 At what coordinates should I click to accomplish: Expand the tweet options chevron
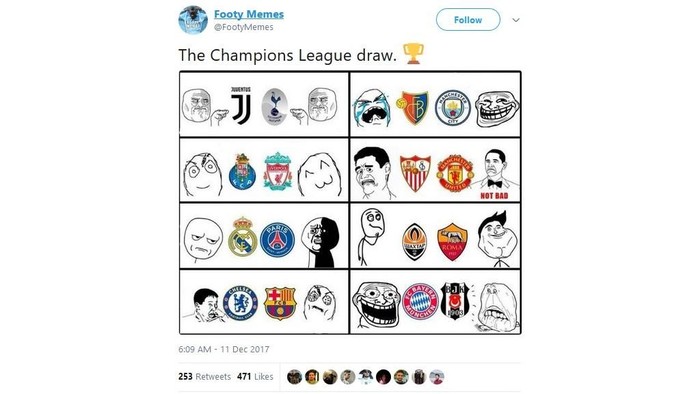click(x=516, y=20)
